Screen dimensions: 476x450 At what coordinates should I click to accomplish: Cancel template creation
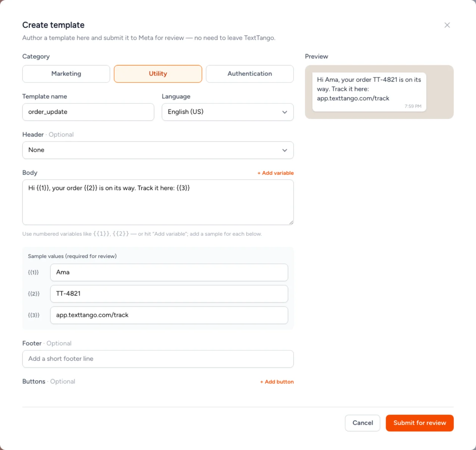pos(363,423)
